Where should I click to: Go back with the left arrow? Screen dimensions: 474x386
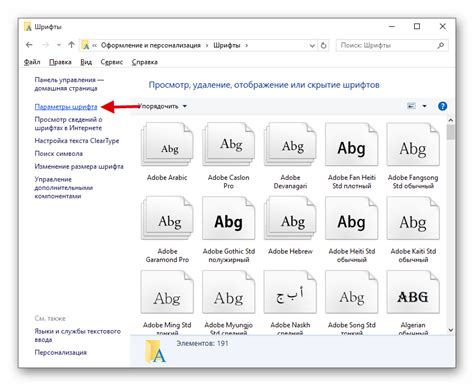[x=29, y=45]
